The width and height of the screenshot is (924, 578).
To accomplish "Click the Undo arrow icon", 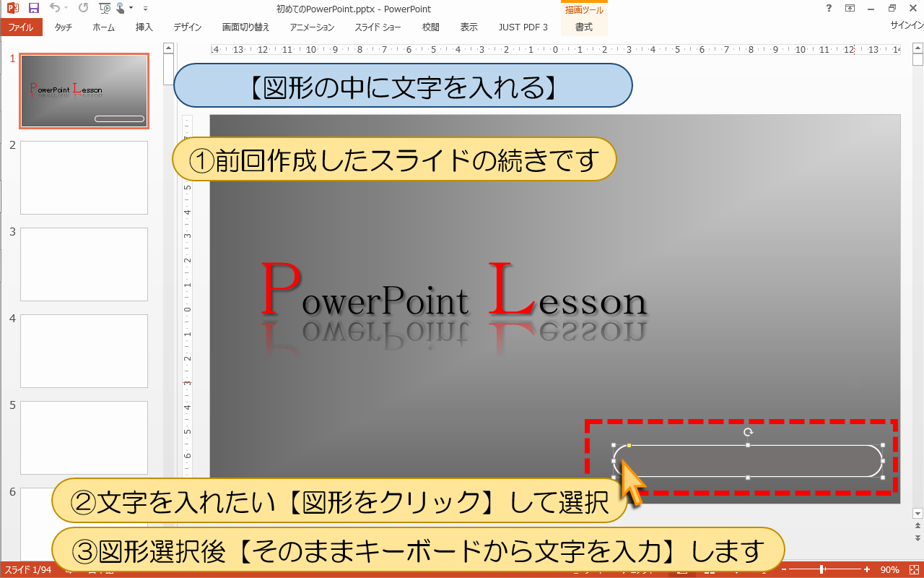I will [x=54, y=9].
